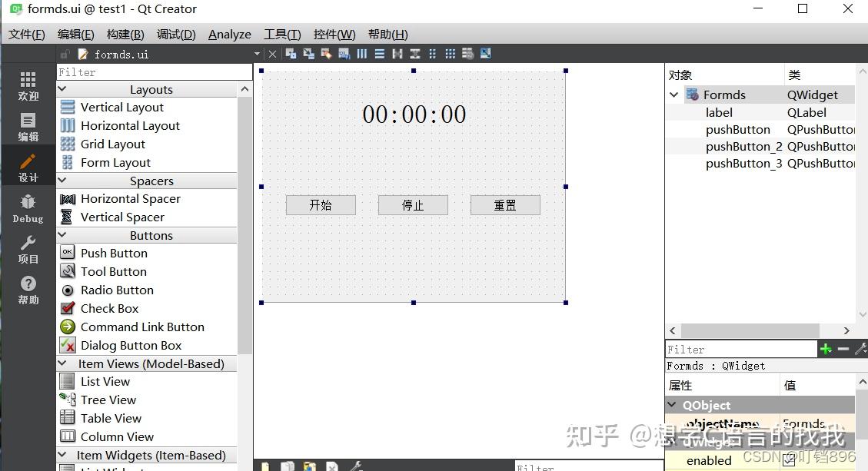Collapse the Buttons category in widget box
Viewport: 868px width, 471px height.
(62, 235)
